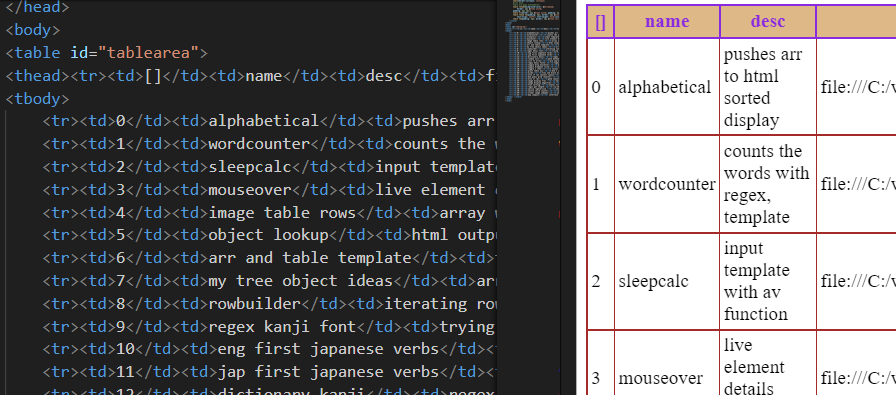Click the "sleepcalc" cell in rendered table
The width and height of the screenshot is (896, 395).
coord(667,281)
